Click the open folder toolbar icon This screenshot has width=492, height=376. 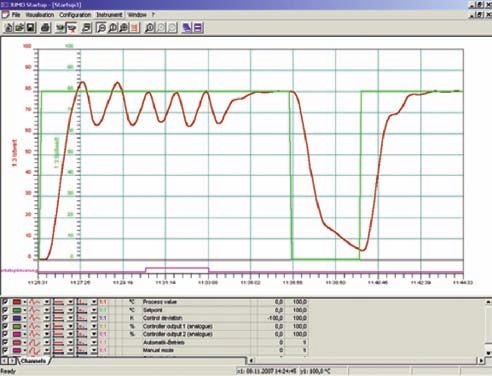click(20, 28)
